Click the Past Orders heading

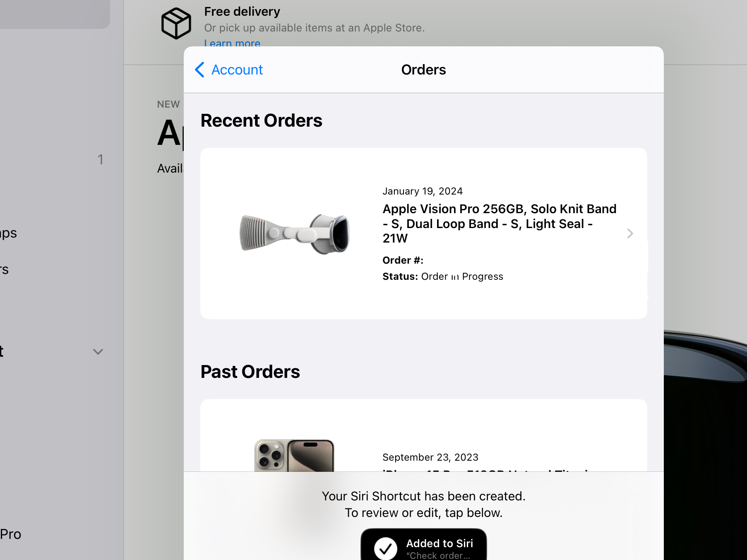pos(250,372)
